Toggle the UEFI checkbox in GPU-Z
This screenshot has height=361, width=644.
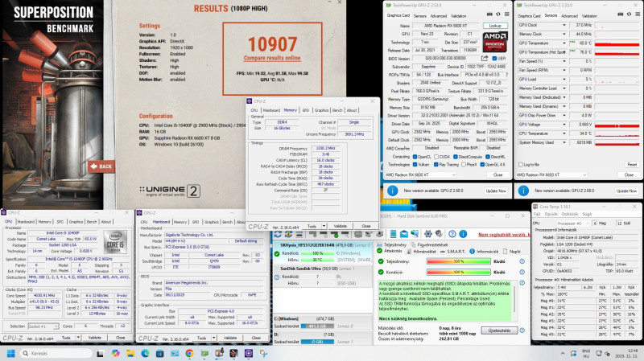tap(494, 59)
